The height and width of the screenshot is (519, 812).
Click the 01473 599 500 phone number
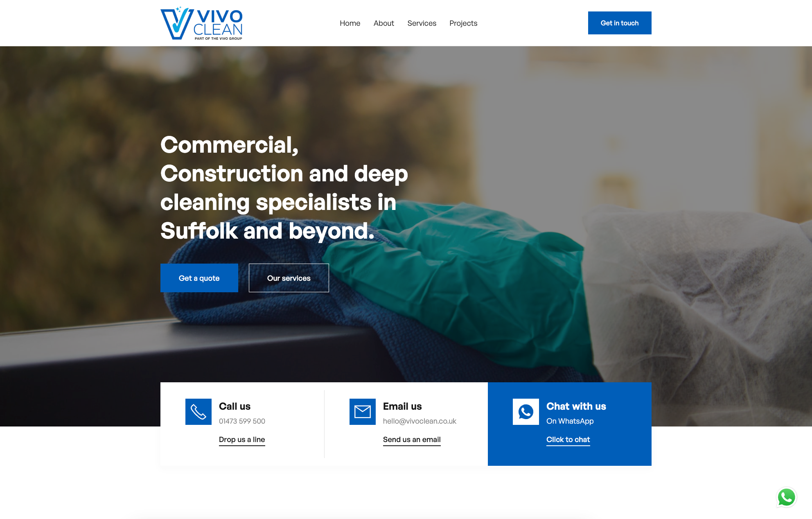(241, 421)
